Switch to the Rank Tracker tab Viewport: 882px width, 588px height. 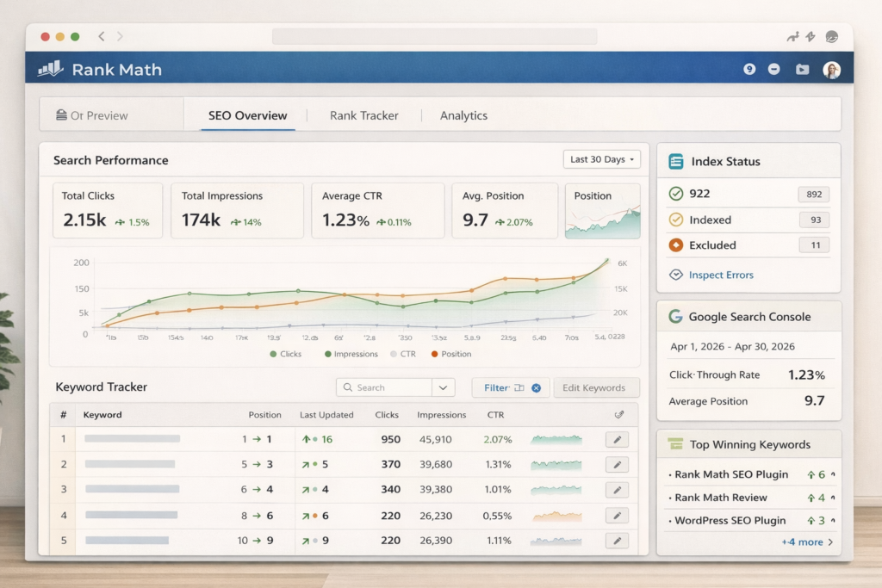pyautogui.click(x=363, y=115)
